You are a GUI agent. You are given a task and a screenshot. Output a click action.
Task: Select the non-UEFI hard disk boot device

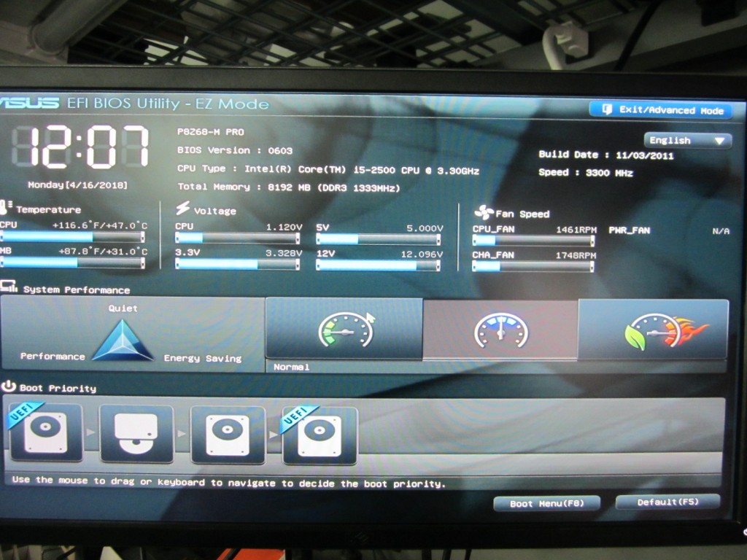point(228,435)
